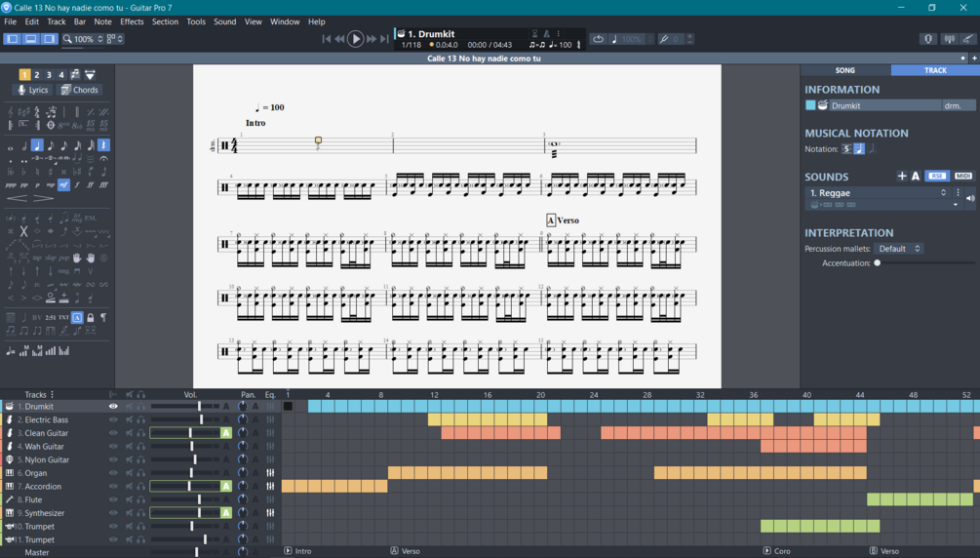The image size is (980, 558).
Task: Toggle volume automation A on Synthesizer track
Action: 225,513
